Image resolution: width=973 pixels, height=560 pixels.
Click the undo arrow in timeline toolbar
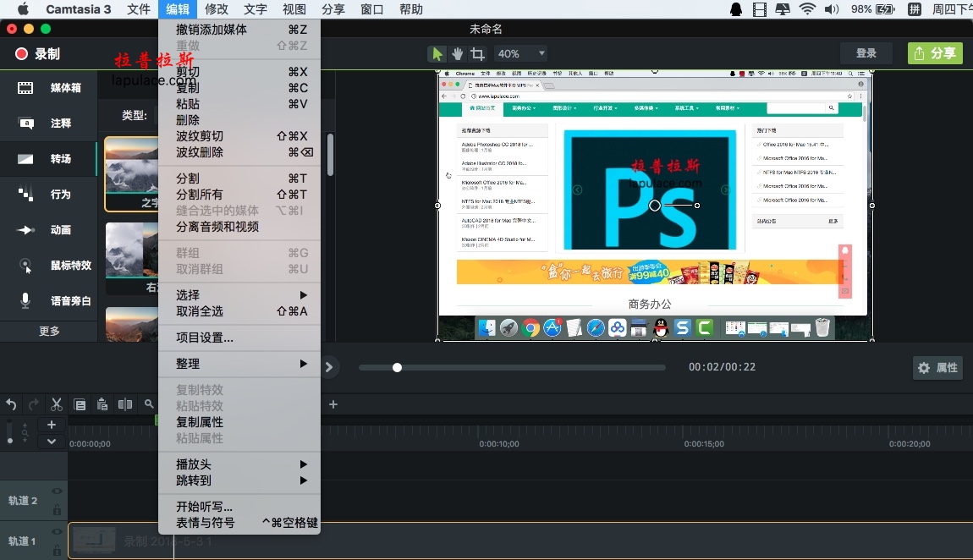[x=11, y=405]
